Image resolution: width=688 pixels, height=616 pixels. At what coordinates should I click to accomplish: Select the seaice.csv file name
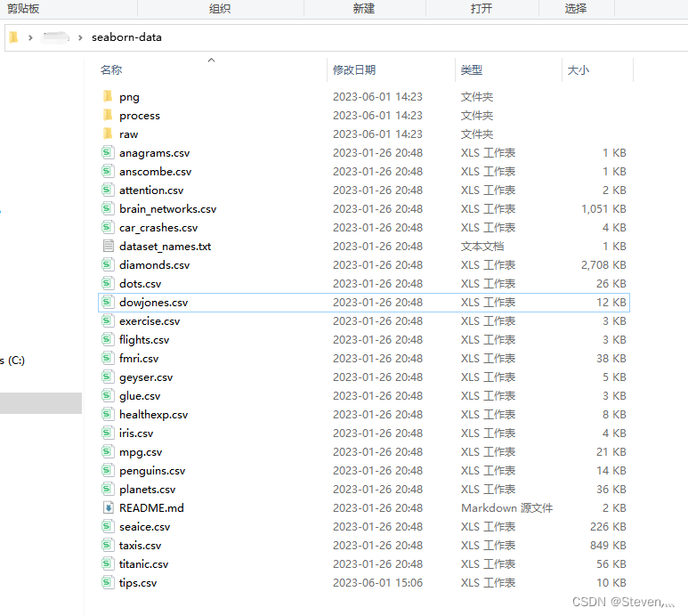pyautogui.click(x=144, y=526)
